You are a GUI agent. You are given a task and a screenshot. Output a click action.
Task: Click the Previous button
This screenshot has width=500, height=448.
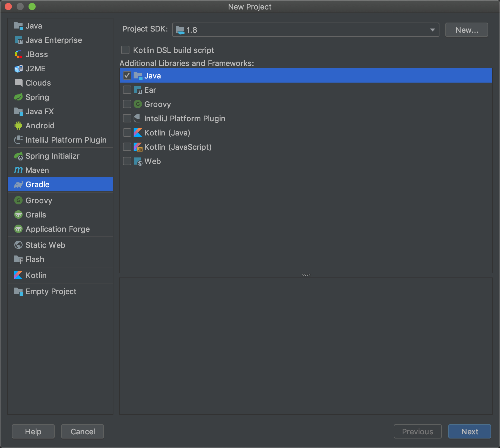[x=418, y=431]
